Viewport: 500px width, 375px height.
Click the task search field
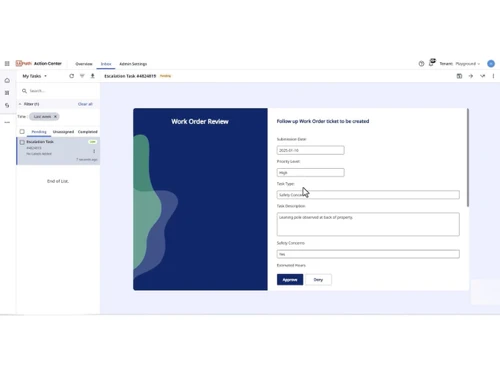[x=58, y=91]
